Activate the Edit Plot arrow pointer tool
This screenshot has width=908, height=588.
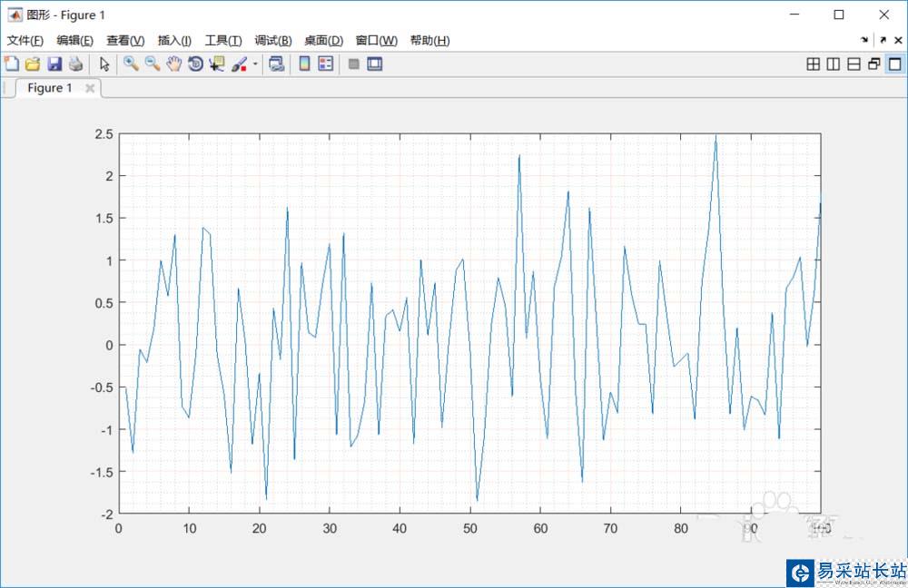point(104,64)
